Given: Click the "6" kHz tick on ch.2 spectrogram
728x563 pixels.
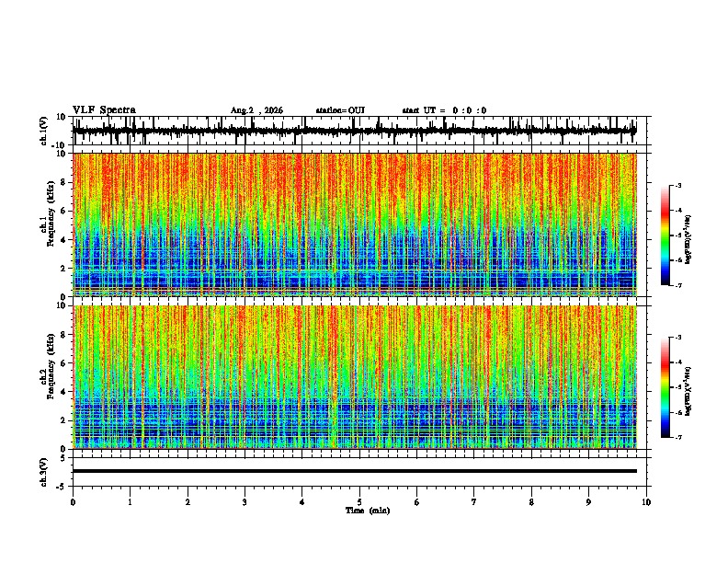Looking at the screenshot, I should pos(63,363).
